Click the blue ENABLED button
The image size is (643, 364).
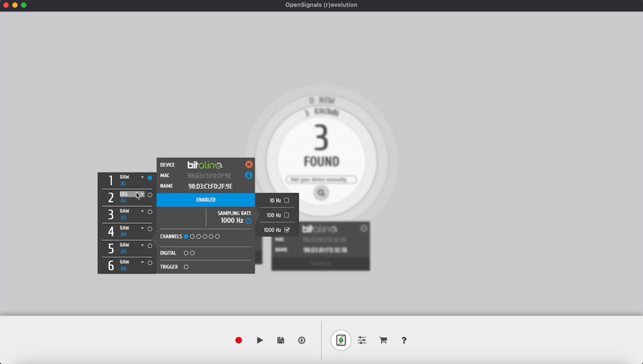pos(206,200)
